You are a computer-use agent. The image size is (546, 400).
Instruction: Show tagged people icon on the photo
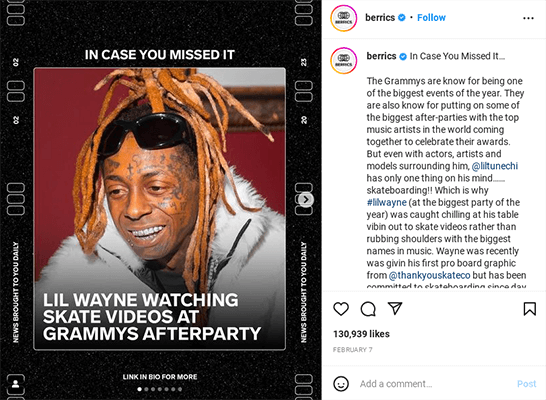[15, 384]
